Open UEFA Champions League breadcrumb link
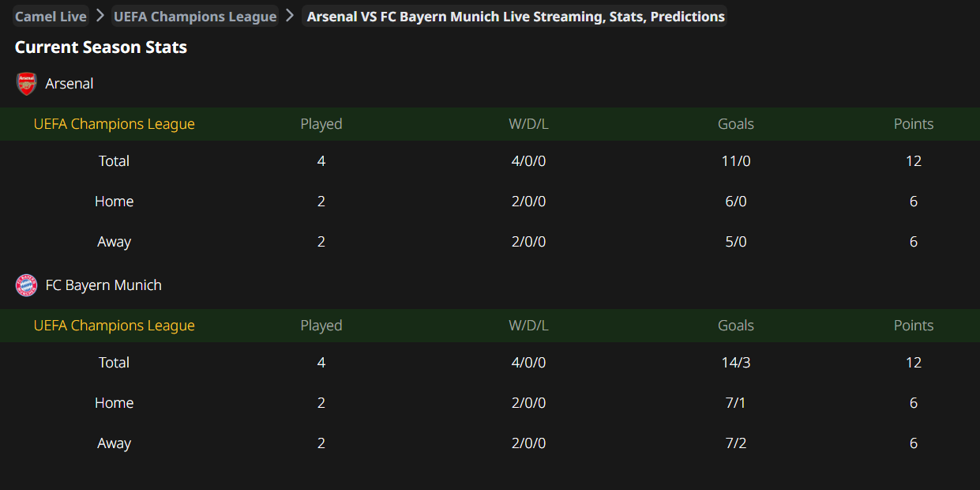980x490 pixels. tap(195, 17)
